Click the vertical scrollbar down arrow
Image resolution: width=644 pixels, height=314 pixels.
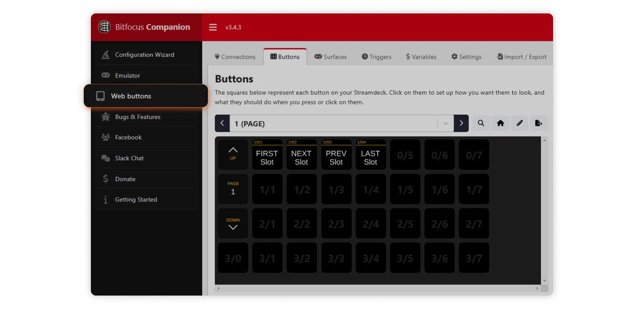coord(545,281)
